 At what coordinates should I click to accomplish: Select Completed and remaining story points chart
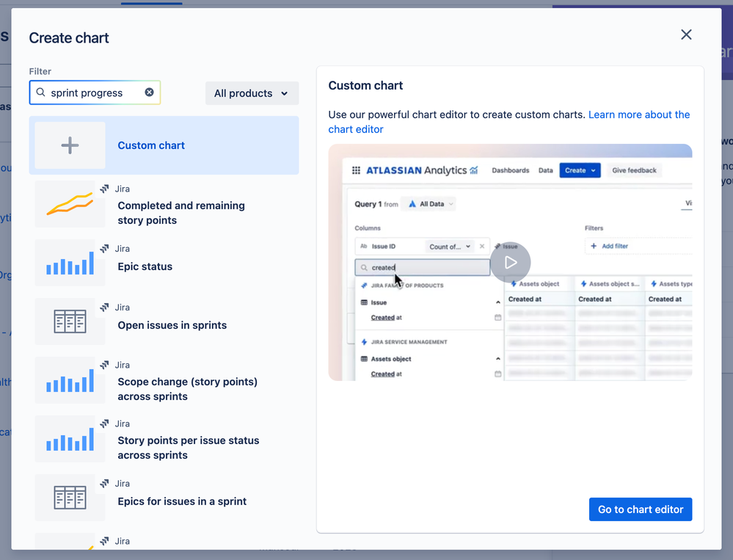164,204
